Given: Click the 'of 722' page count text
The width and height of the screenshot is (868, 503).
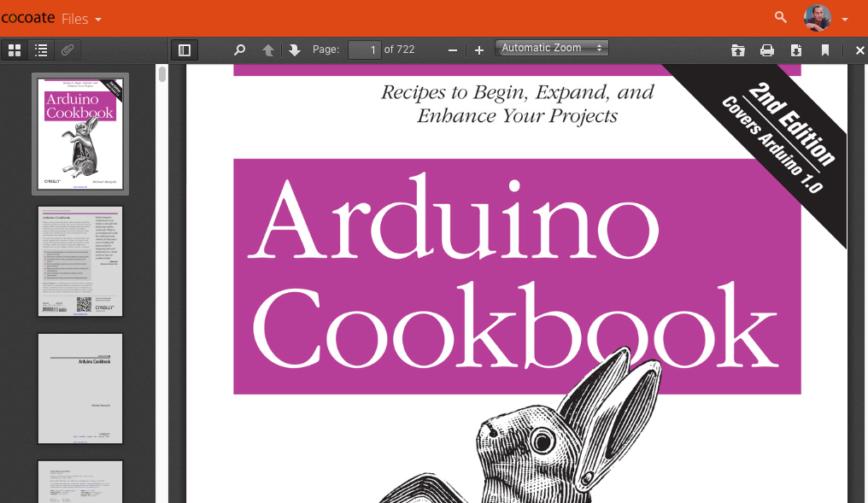Looking at the screenshot, I should pos(399,50).
